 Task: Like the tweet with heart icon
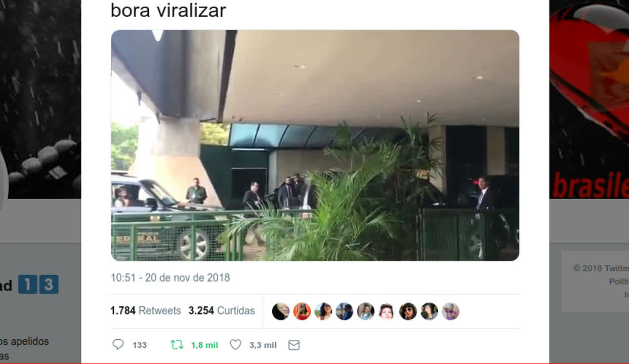click(235, 345)
